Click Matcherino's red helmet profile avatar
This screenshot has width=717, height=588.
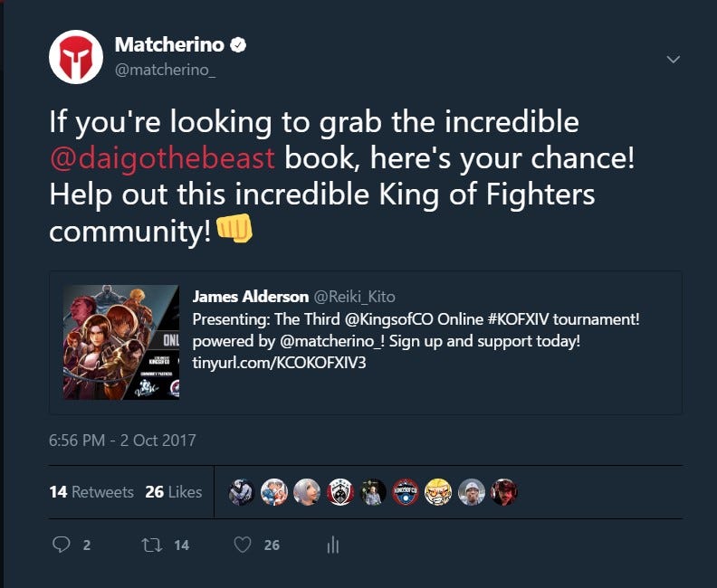(x=76, y=57)
